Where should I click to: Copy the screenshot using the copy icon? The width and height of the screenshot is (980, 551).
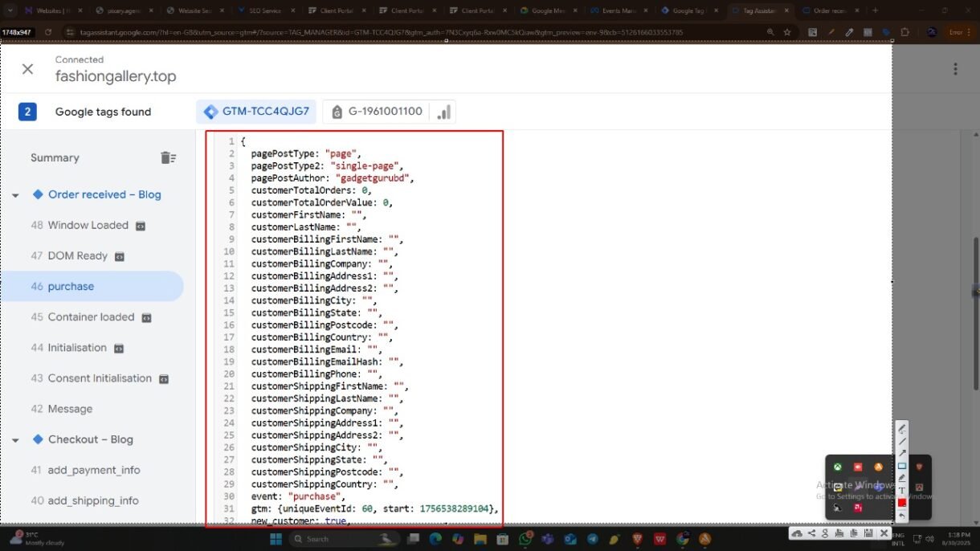click(x=854, y=533)
